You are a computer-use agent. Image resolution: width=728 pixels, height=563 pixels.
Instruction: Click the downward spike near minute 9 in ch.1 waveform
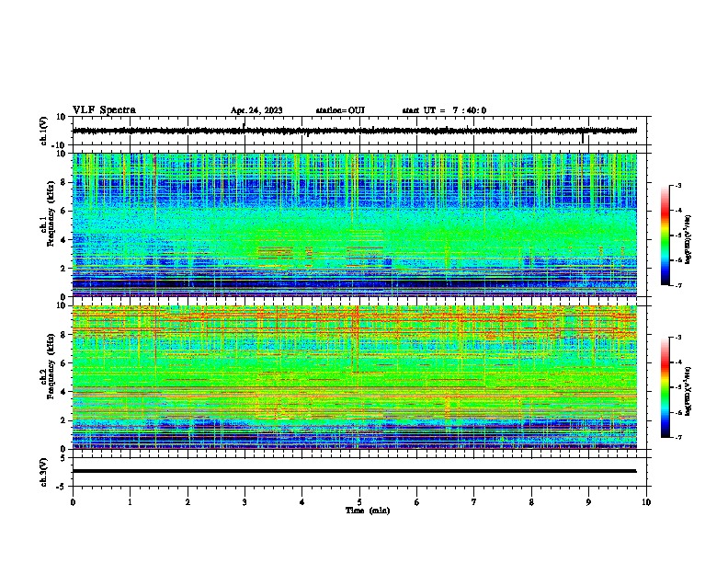pos(583,138)
